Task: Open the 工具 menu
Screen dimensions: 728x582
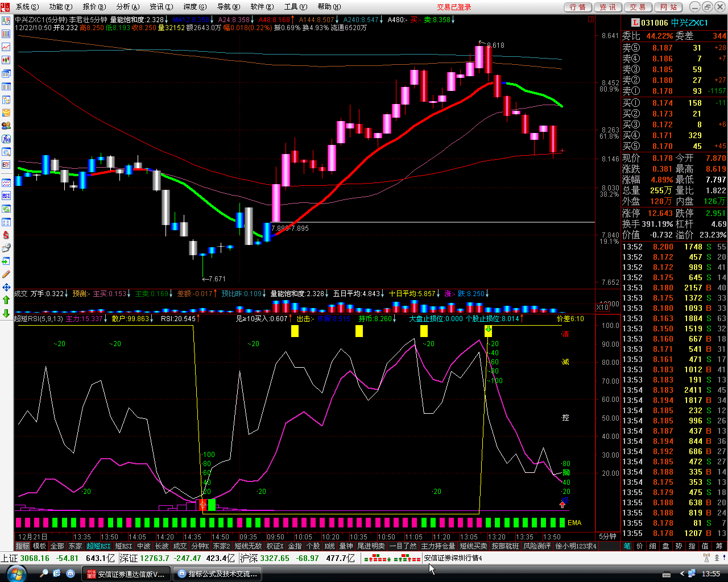Action: point(294,7)
